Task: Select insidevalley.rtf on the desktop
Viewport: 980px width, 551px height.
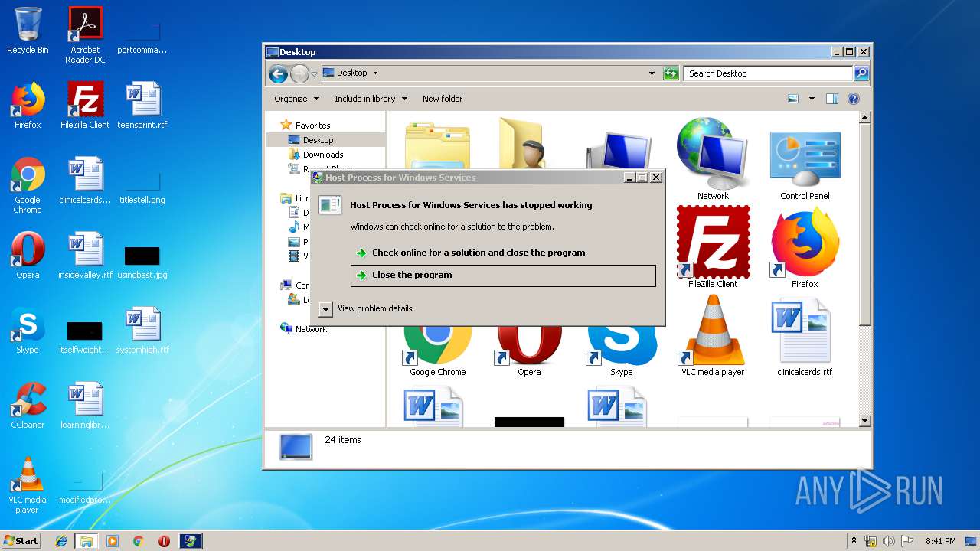Action: [x=85, y=256]
